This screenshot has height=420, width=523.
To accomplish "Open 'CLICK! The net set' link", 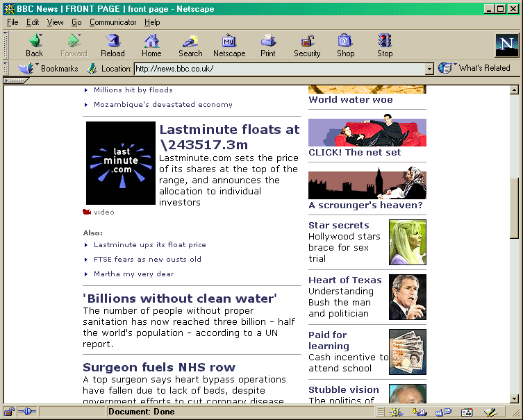I will 354,152.
